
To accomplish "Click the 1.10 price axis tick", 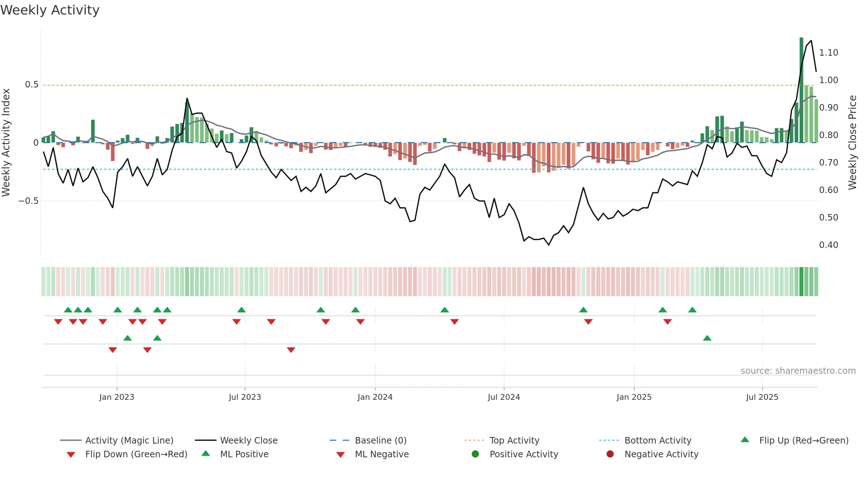I will 829,53.
